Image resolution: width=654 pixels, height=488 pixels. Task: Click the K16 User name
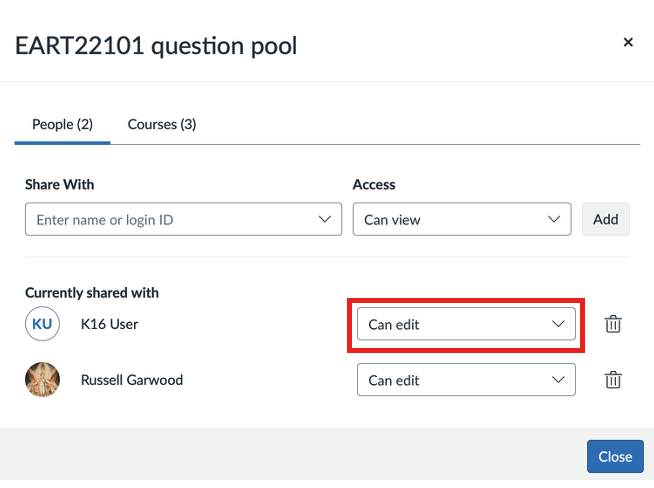pos(109,324)
